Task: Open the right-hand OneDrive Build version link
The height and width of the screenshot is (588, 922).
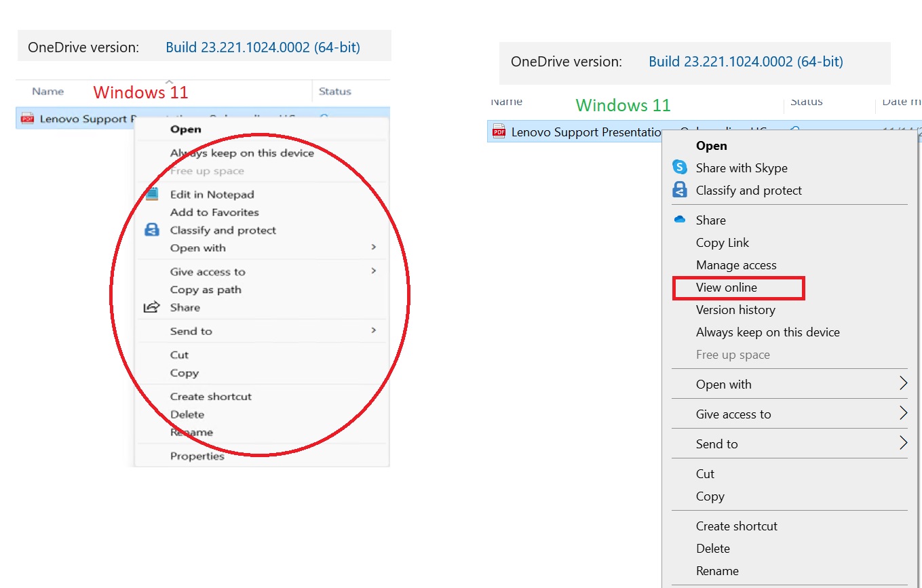Action: pyautogui.click(x=746, y=62)
